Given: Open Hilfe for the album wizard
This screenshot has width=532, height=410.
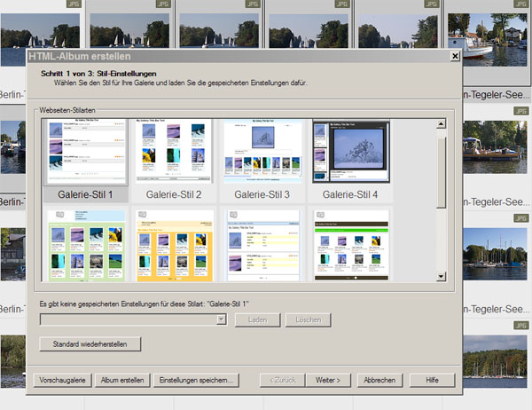Looking at the screenshot, I should [x=432, y=380].
